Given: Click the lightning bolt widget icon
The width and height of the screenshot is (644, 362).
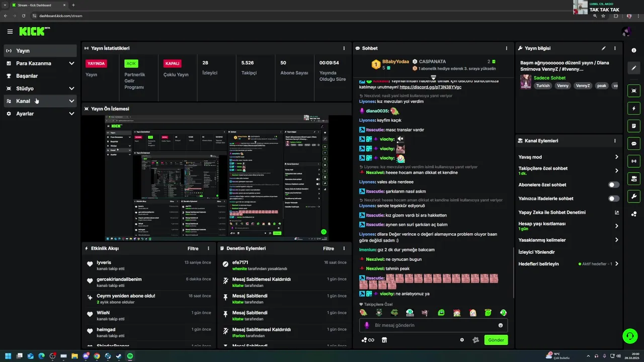Looking at the screenshot, I should pyautogui.click(x=634, y=108).
